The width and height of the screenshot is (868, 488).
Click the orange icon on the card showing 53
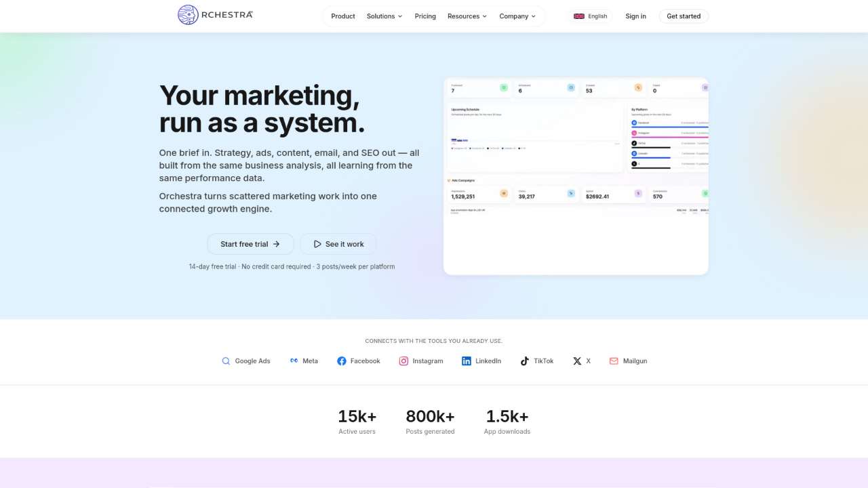[638, 87]
